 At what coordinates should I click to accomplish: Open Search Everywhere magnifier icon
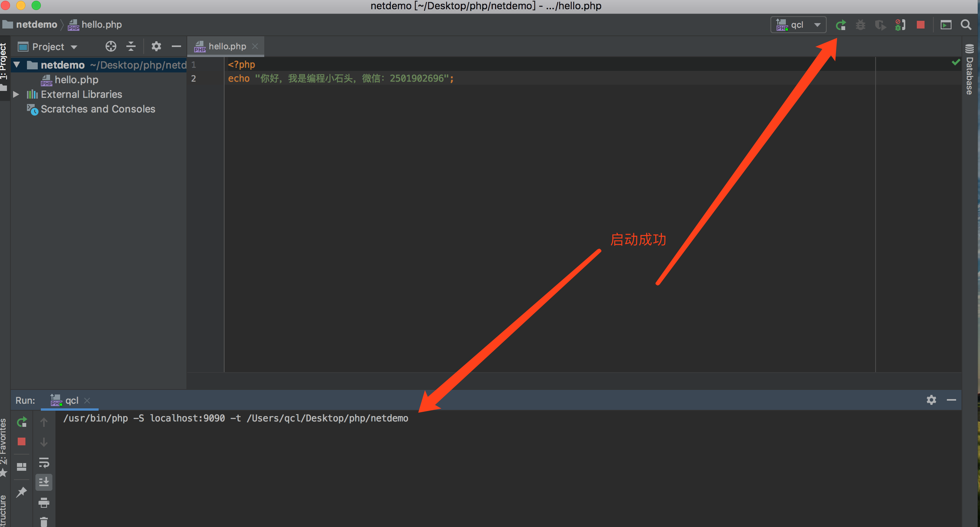tap(966, 25)
